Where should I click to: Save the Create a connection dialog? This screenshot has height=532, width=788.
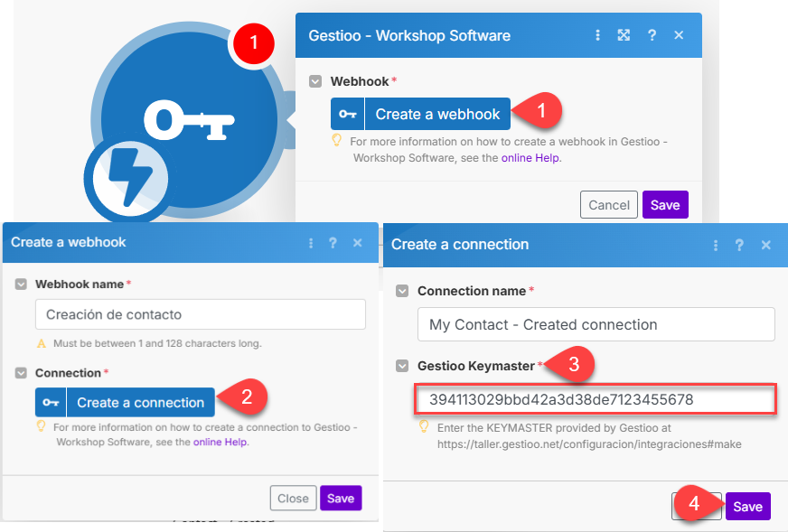click(747, 507)
